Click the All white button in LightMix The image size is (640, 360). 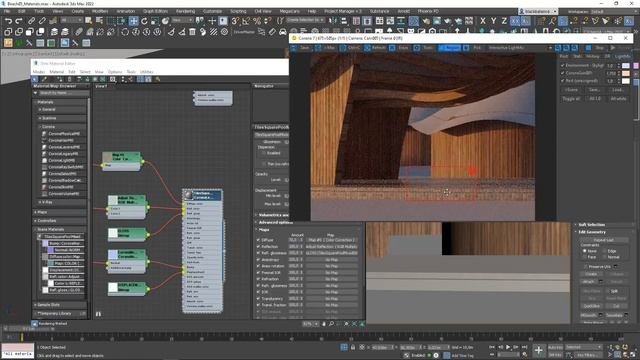point(618,99)
